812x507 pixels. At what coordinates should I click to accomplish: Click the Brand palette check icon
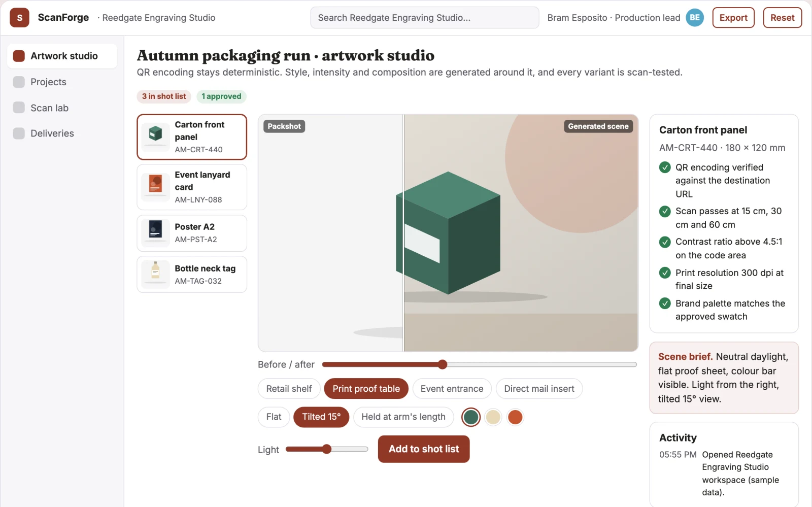(665, 303)
